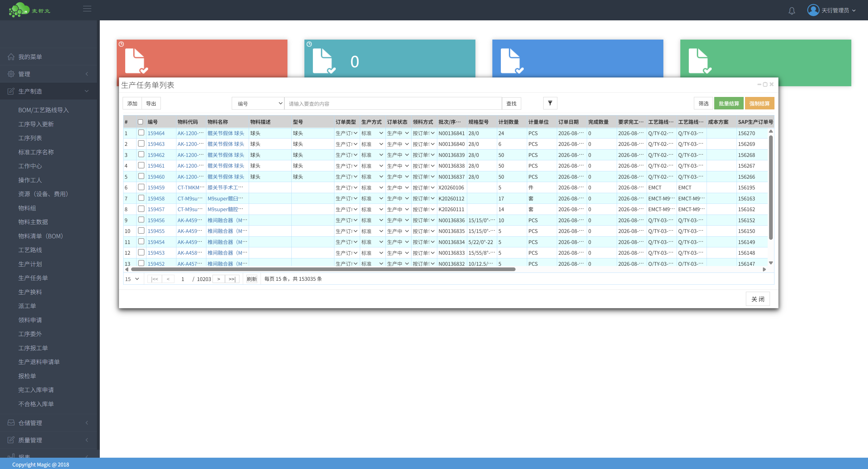The width and height of the screenshot is (868, 469).
Task: Check the row 159458 checkbox
Action: pyautogui.click(x=141, y=198)
